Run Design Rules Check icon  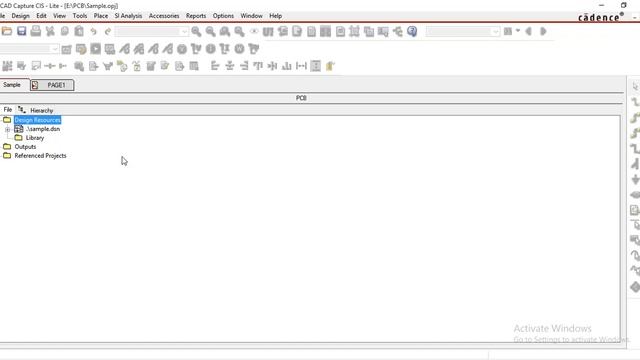(297, 31)
